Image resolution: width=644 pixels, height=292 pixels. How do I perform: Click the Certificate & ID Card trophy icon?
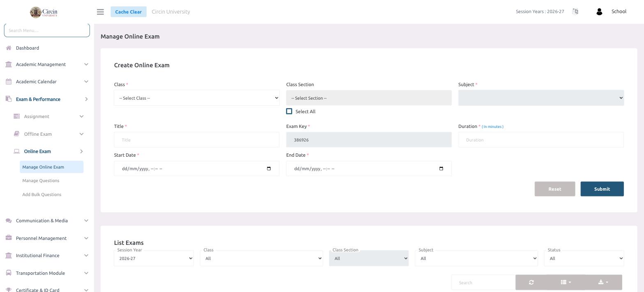click(x=9, y=290)
